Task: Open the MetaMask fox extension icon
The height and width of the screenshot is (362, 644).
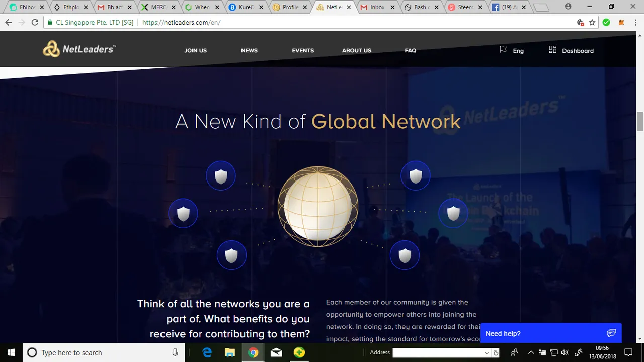Action: (x=621, y=22)
